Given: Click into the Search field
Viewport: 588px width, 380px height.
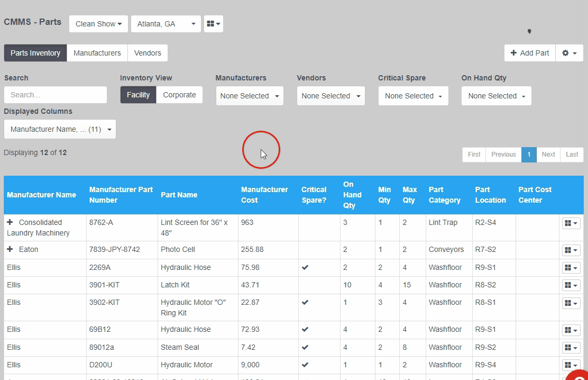Looking at the screenshot, I should (56, 95).
